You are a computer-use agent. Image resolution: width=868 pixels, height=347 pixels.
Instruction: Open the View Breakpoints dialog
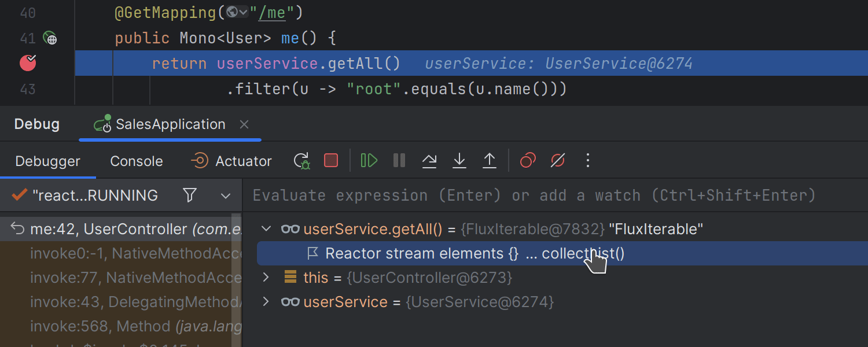tap(527, 160)
